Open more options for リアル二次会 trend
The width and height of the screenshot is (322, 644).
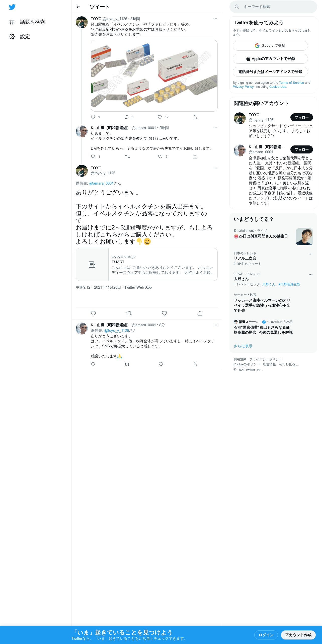(x=310, y=254)
